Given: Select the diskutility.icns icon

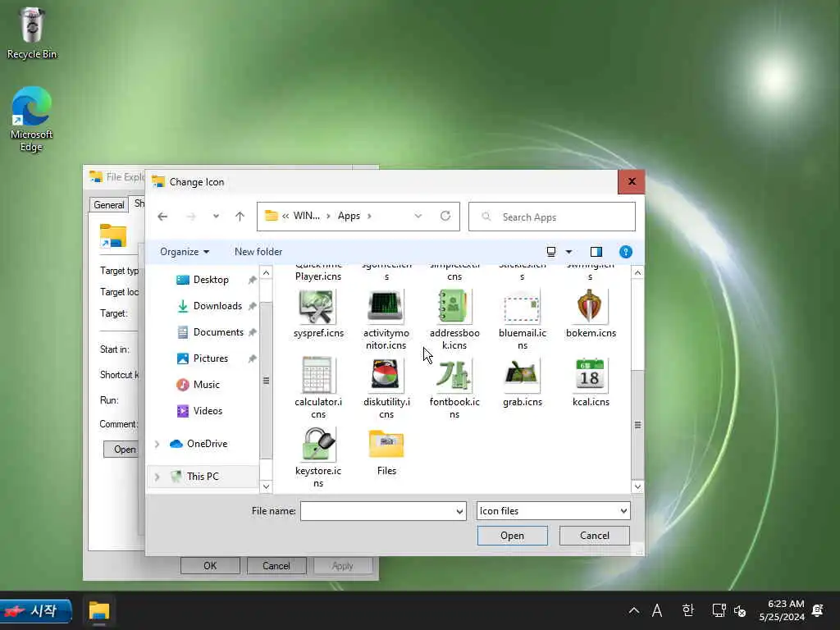Looking at the screenshot, I should pos(386,376).
